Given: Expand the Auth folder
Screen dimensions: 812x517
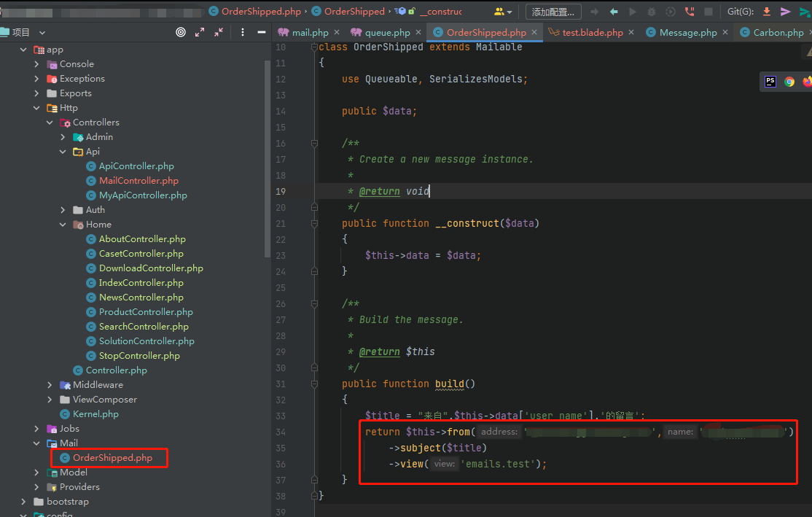Looking at the screenshot, I should click(x=63, y=210).
